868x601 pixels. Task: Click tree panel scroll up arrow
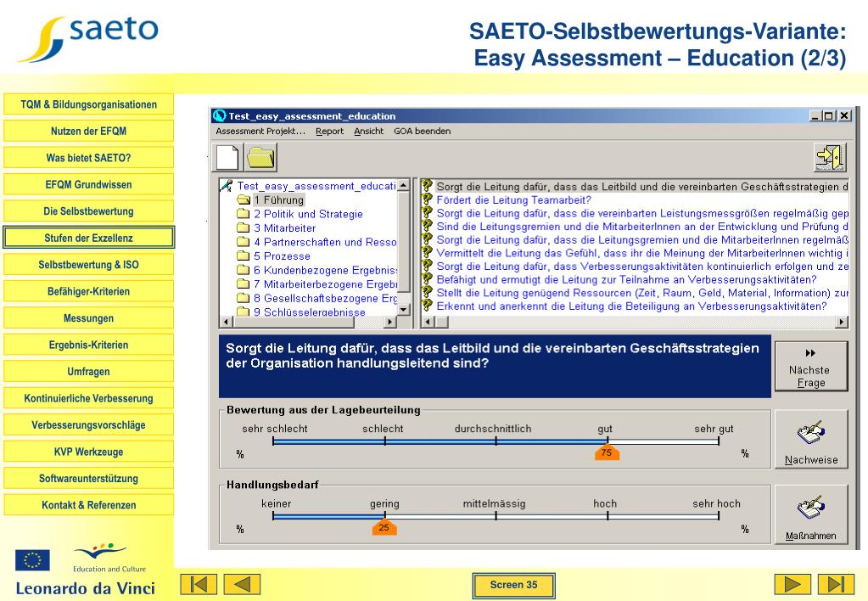[404, 185]
